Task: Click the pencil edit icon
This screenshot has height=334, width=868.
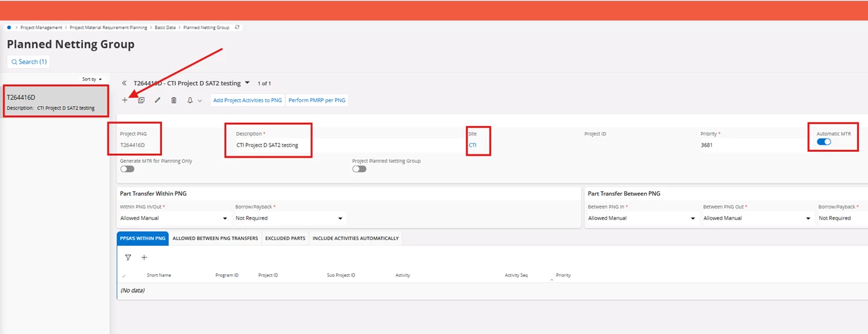Action: (158, 100)
